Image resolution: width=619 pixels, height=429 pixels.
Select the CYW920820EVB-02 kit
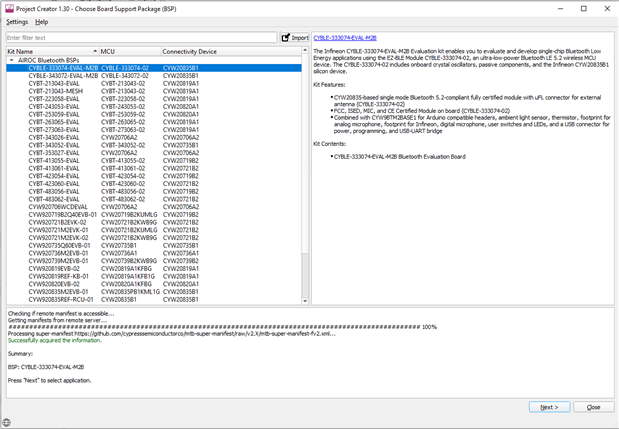[54, 284]
